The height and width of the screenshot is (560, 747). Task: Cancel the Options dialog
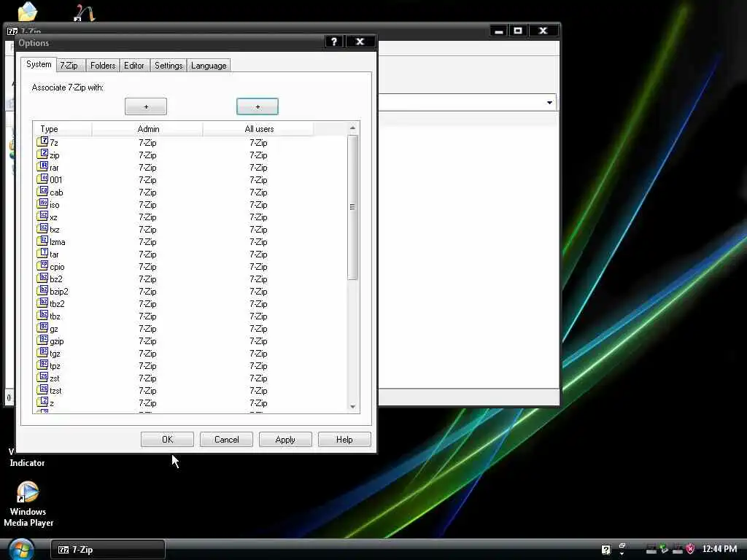point(226,439)
